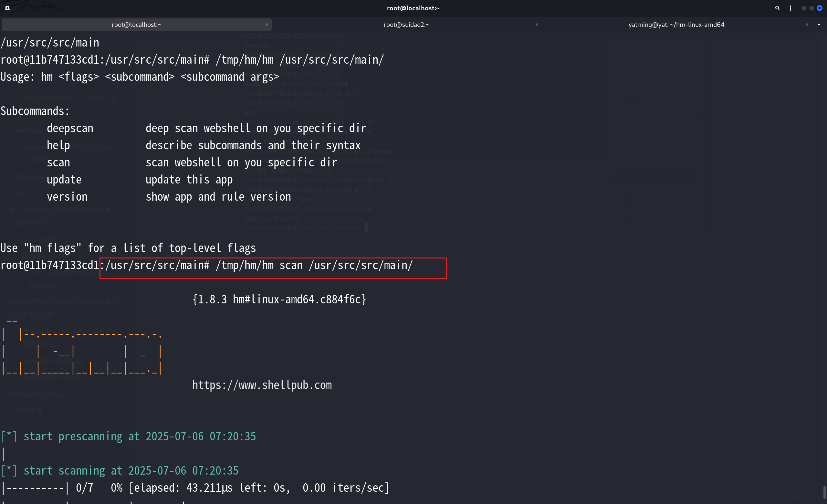This screenshot has height=504, width=827.
Task: Switch to the root@suidao2:~ tab
Action: coord(406,25)
